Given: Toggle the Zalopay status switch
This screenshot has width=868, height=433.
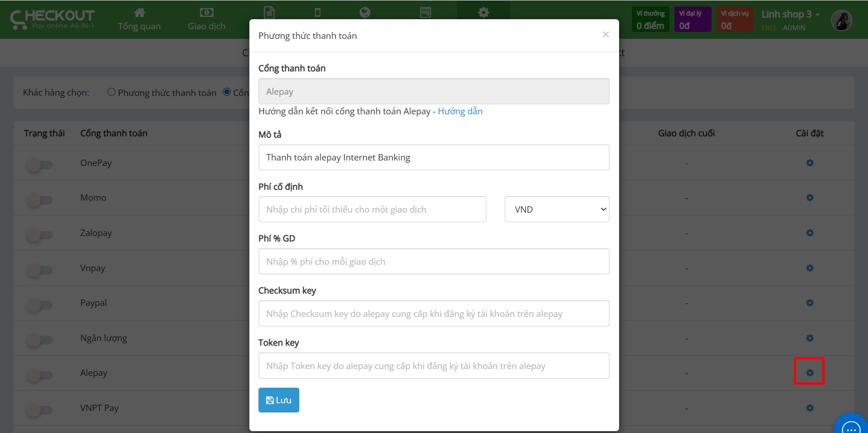Looking at the screenshot, I should click(40, 235).
